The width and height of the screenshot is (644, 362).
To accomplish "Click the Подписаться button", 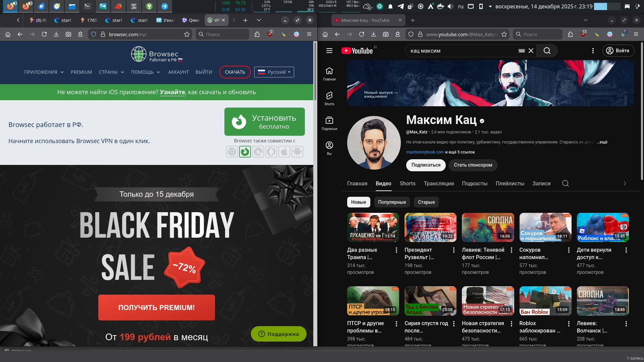I will [x=426, y=165].
